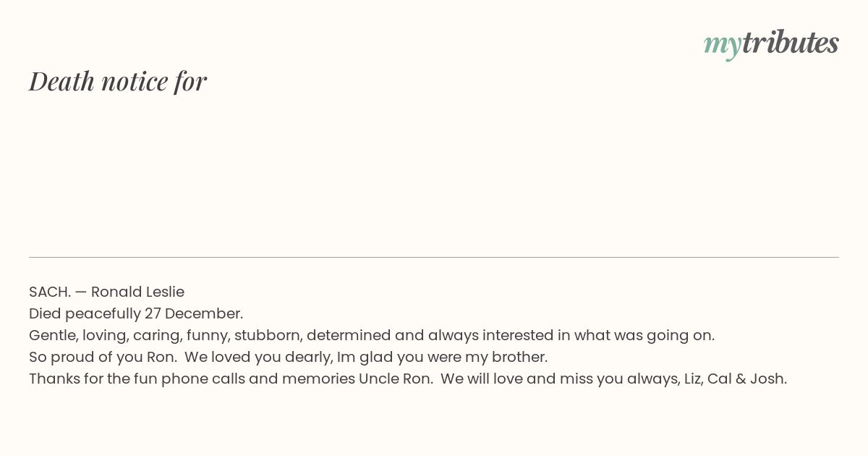Click the green "my" part of the logo
Screen dimensions: 868x456
coord(722,46)
